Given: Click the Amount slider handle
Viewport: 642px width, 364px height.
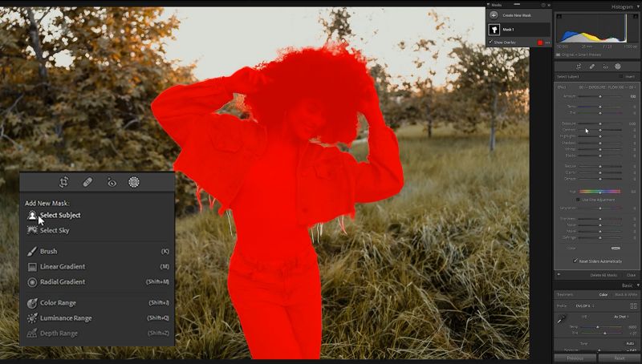Looking at the screenshot, I should coord(600,96).
